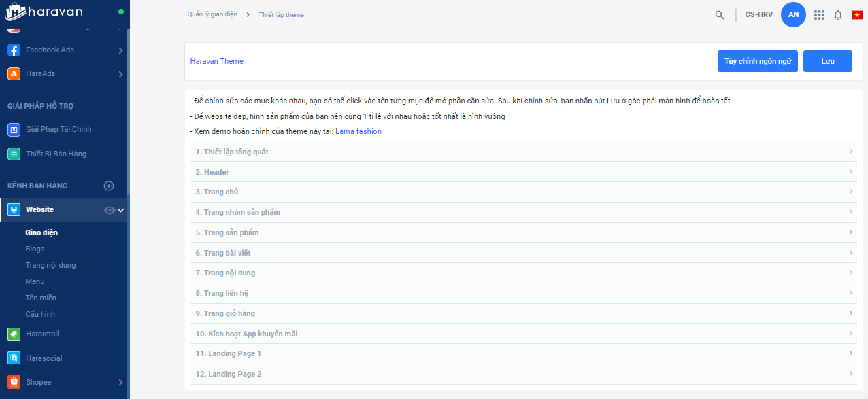Expand the 3. Trang chủ section
The width and height of the screenshot is (868, 399).
pos(520,192)
